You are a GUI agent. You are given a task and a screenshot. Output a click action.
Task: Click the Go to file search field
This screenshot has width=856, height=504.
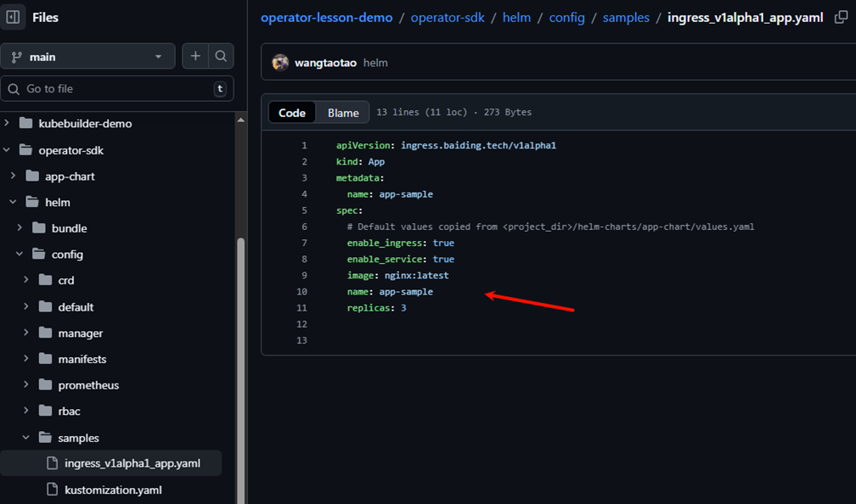117,88
